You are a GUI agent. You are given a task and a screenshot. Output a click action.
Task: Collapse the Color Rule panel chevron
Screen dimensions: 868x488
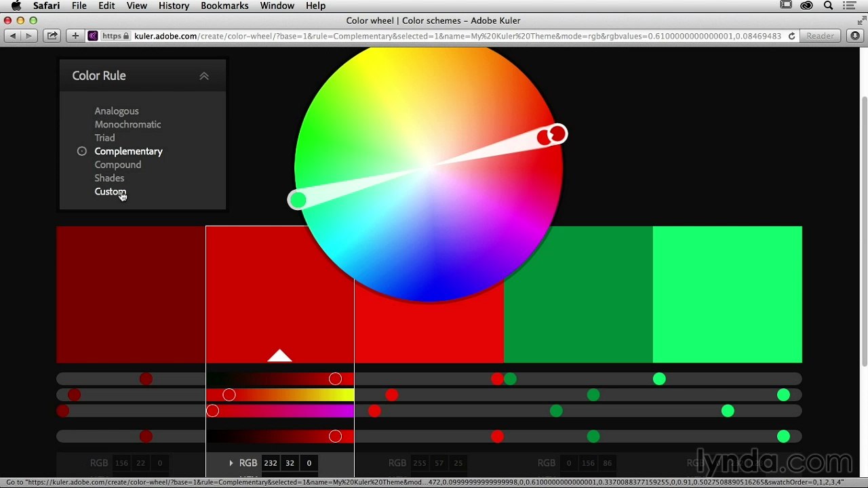click(x=204, y=76)
